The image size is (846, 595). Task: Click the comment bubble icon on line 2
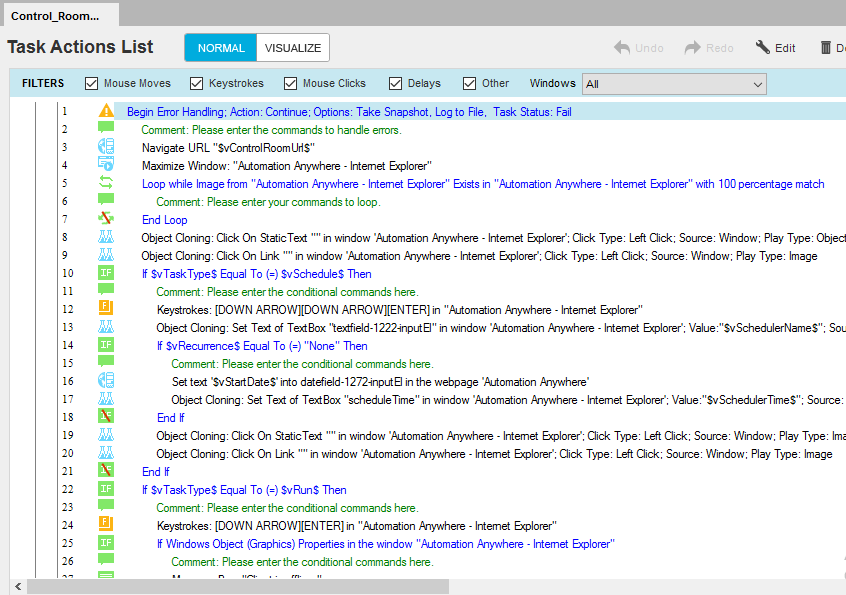(x=106, y=130)
